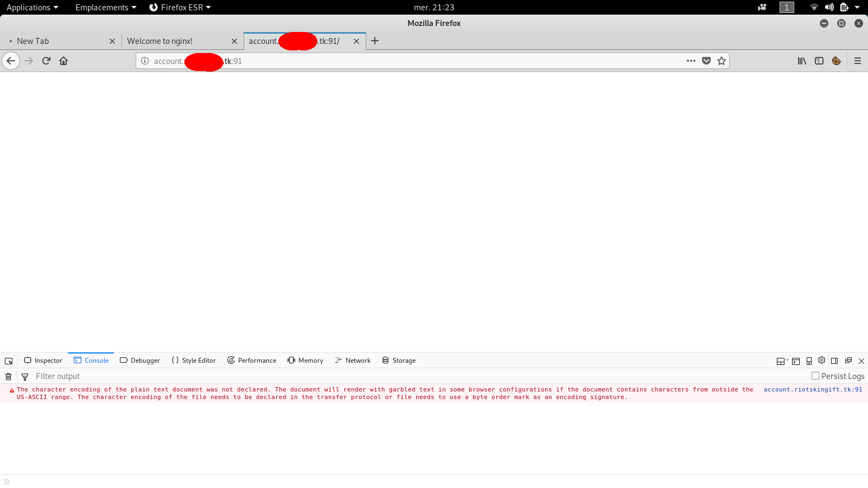Toggle the split console view

(x=795, y=360)
